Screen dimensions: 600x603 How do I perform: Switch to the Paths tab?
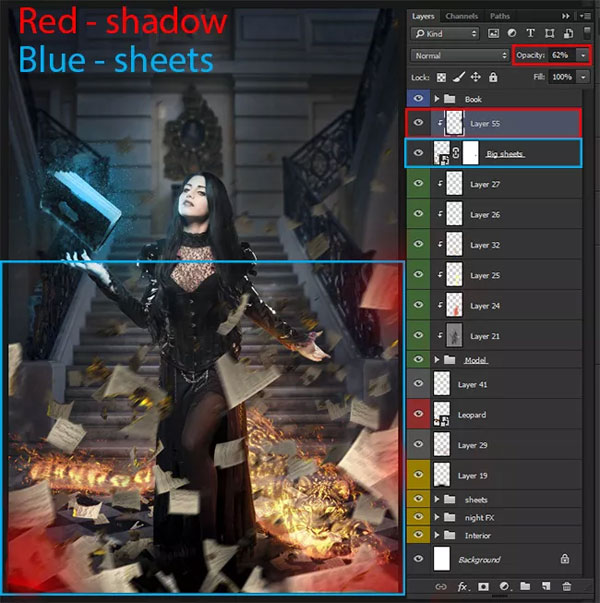click(500, 16)
